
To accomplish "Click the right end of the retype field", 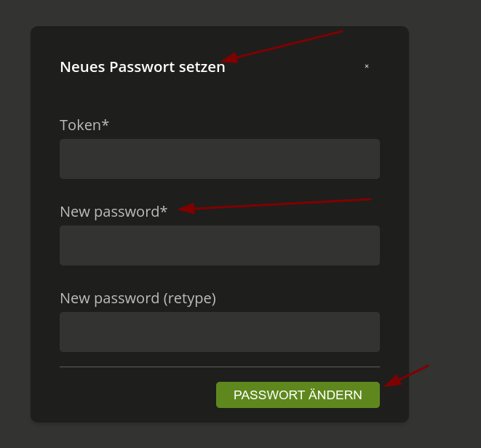I will tap(367, 332).
